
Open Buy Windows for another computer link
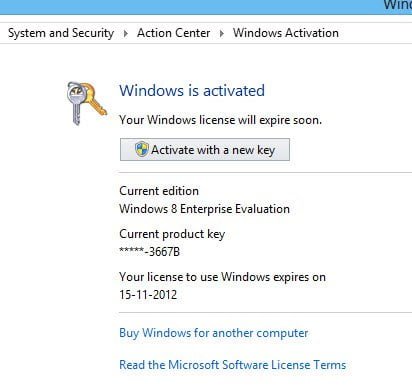tap(214, 333)
